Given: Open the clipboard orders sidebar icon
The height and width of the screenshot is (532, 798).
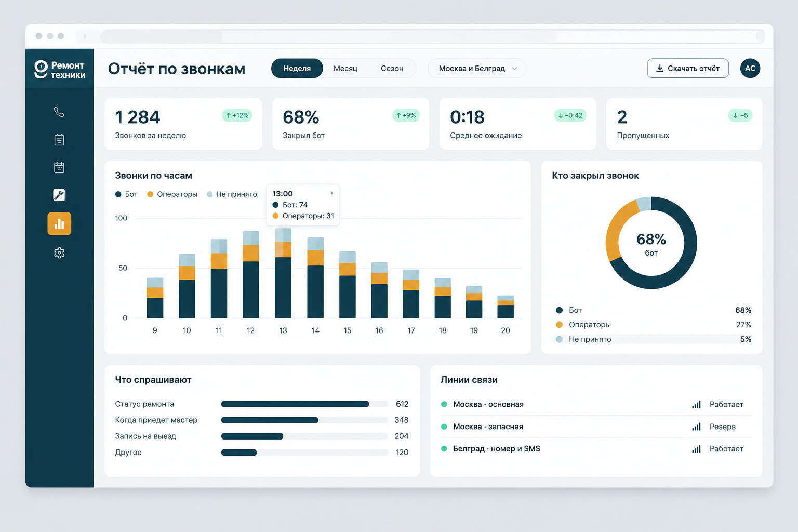Looking at the screenshot, I should pyautogui.click(x=59, y=140).
